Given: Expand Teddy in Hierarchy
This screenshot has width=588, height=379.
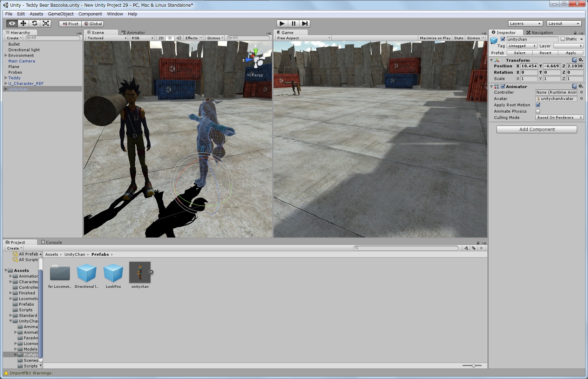Looking at the screenshot, I should pos(6,78).
